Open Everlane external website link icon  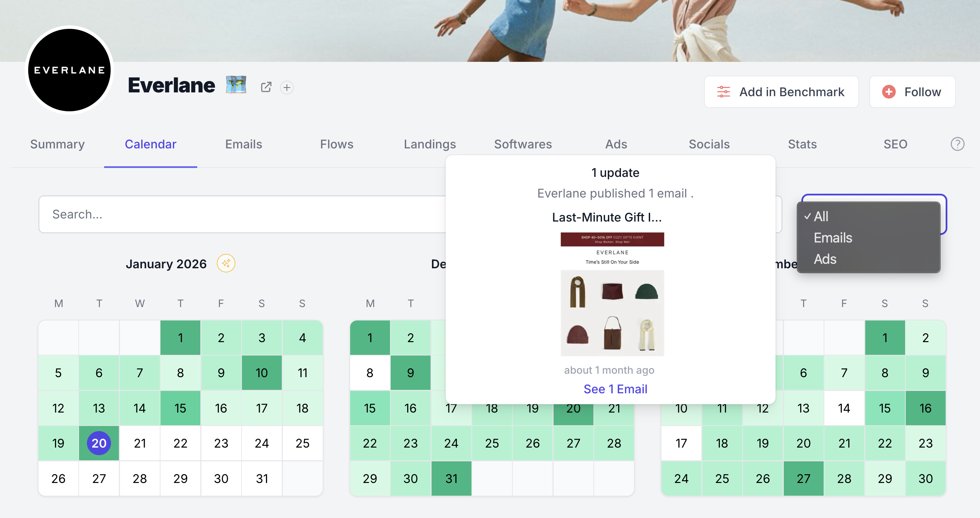pyautogui.click(x=266, y=87)
